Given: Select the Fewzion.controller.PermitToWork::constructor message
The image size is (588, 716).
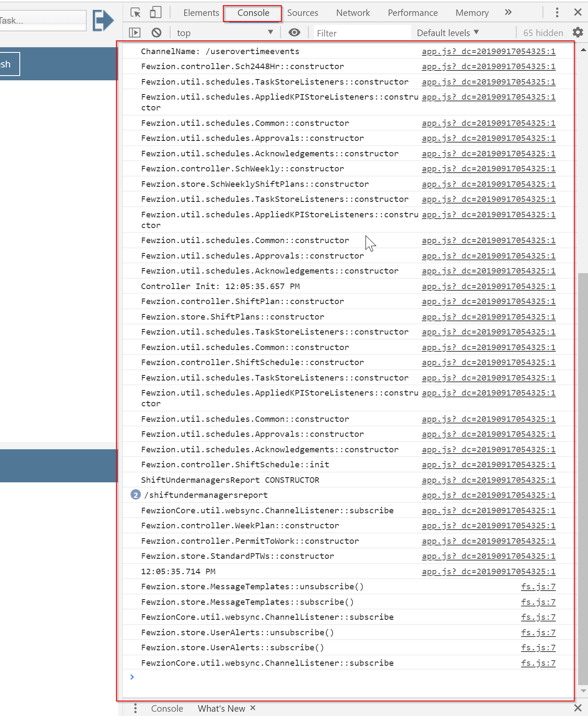Looking at the screenshot, I should tap(250, 541).
